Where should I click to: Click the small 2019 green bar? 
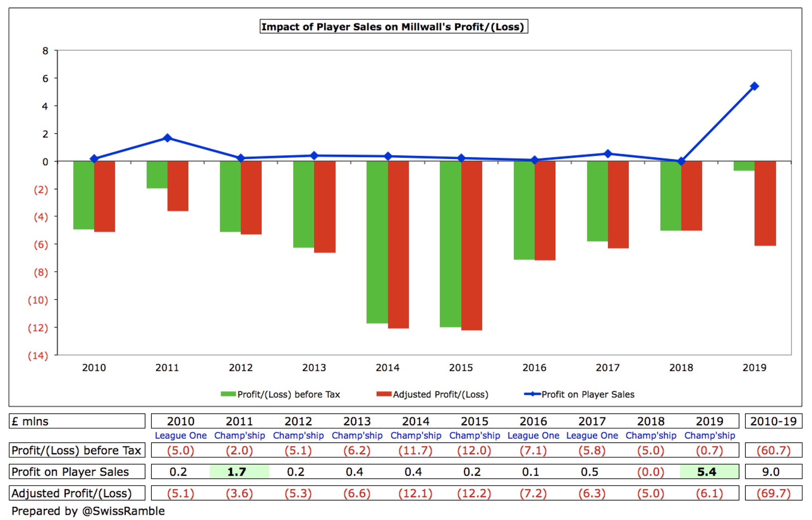(744, 166)
